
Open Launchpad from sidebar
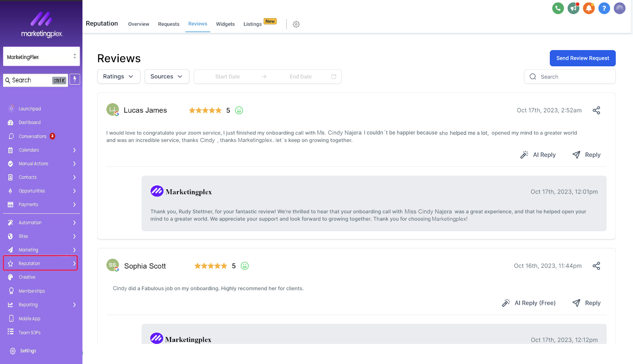point(30,109)
